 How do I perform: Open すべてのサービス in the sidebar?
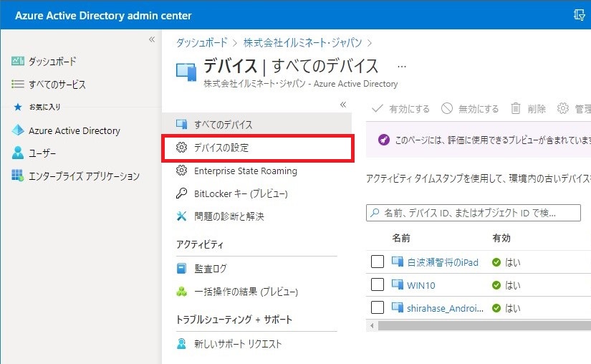tap(57, 85)
